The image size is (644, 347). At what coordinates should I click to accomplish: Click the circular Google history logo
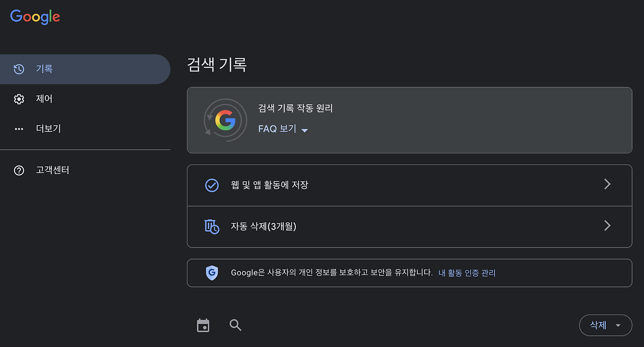pos(225,120)
